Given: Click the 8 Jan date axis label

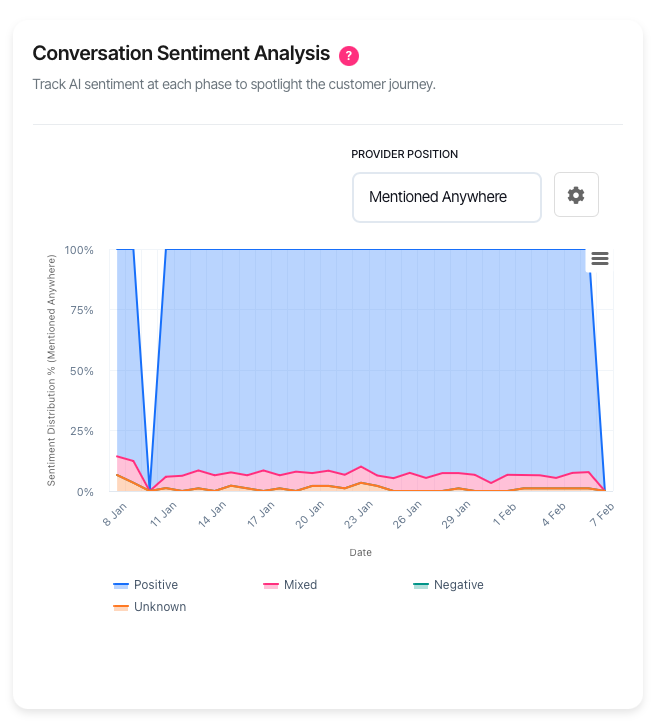Looking at the screenshot, I should pyautogui.click(x=115, y=514).
